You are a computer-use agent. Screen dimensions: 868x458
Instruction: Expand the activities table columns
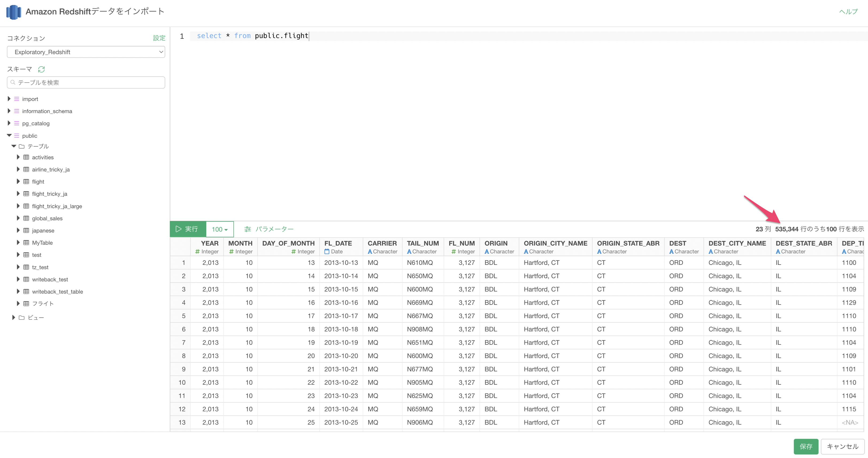[18, 157]
